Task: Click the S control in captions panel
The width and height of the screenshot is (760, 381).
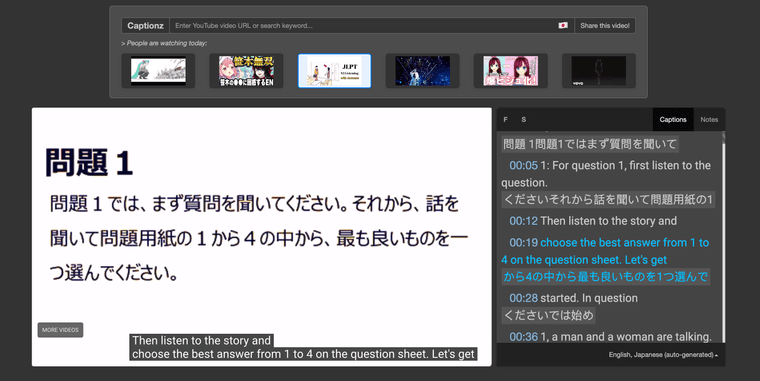Action: click(x=523, y=119)
